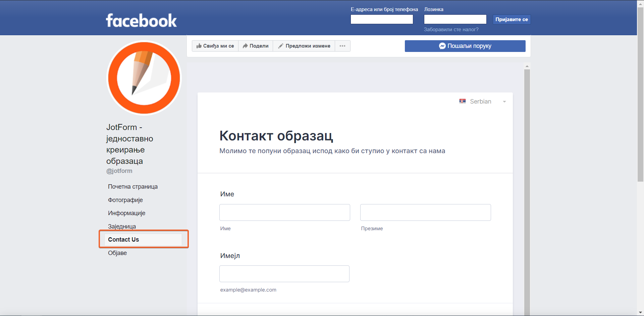Focus the Лозинка password field
The width and height of the screenshot is (644, 316).
coord(455,19)
